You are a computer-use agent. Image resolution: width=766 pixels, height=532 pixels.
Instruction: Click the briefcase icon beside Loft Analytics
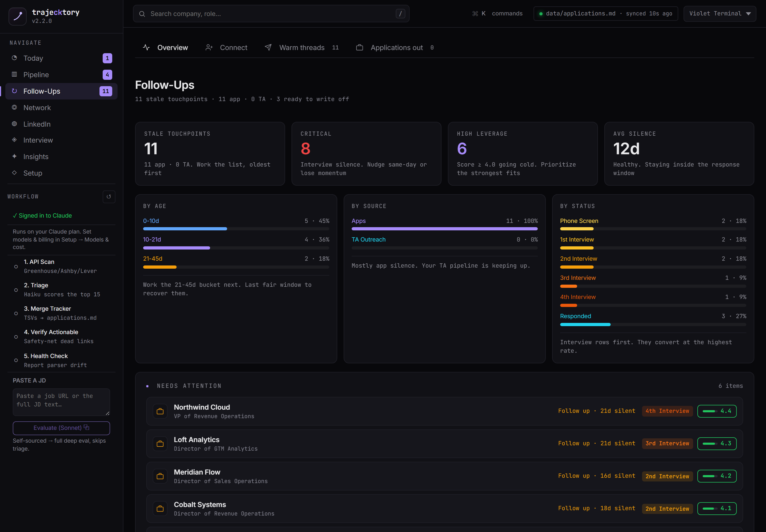coord(160,444)
